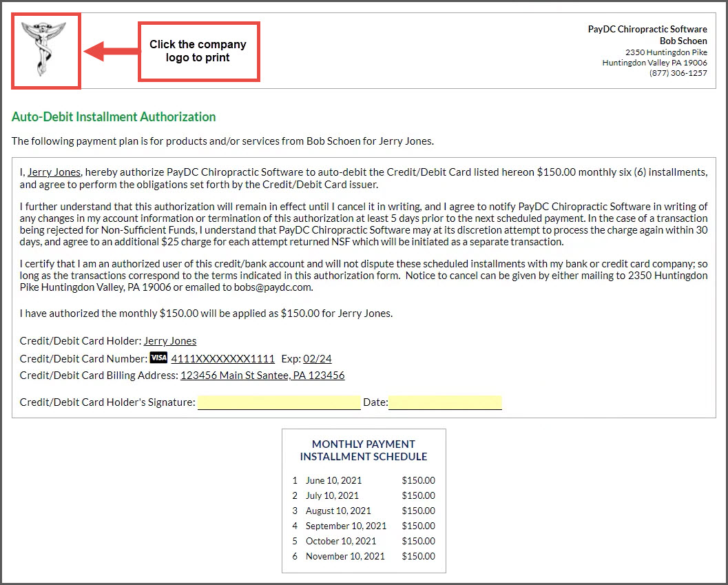The width and height of the screenshot is (728, 585).
Task: Click $150.00 amount for June installment
Action: pyautogui.click(x=418, y=480)
